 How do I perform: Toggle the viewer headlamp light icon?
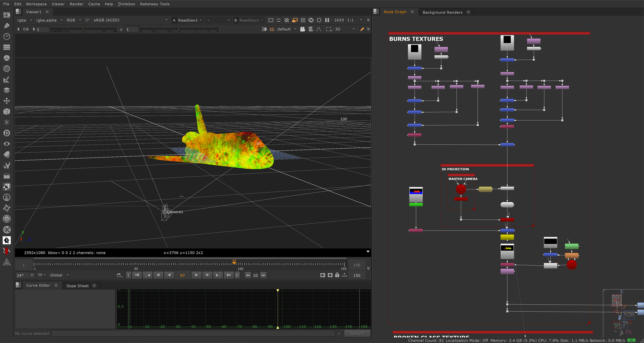264,29
